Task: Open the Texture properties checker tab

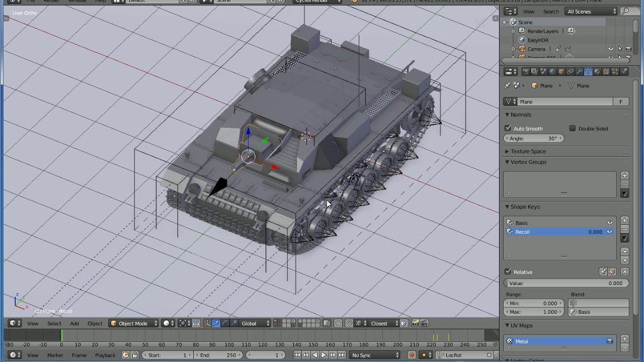Action: 606,71
